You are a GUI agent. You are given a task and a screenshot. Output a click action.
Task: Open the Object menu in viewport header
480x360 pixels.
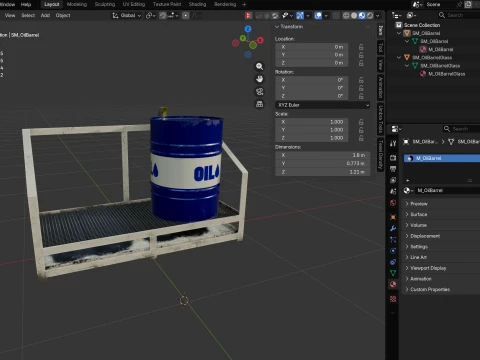63,15
